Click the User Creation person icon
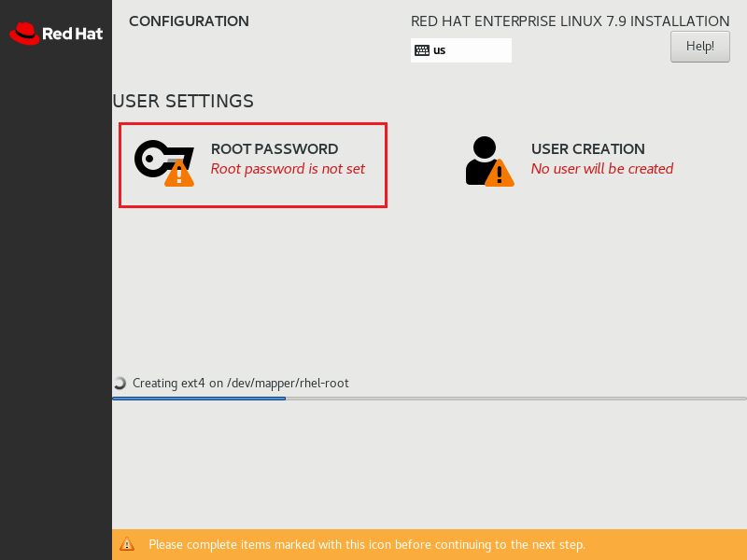 click(x=489, y=161)
